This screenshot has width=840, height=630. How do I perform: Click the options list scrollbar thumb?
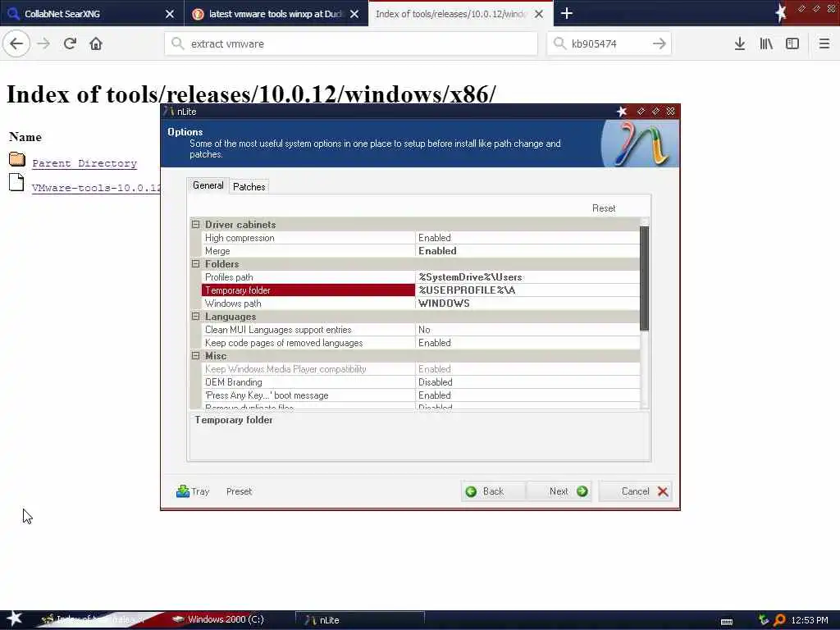click(x=645, y=278)
